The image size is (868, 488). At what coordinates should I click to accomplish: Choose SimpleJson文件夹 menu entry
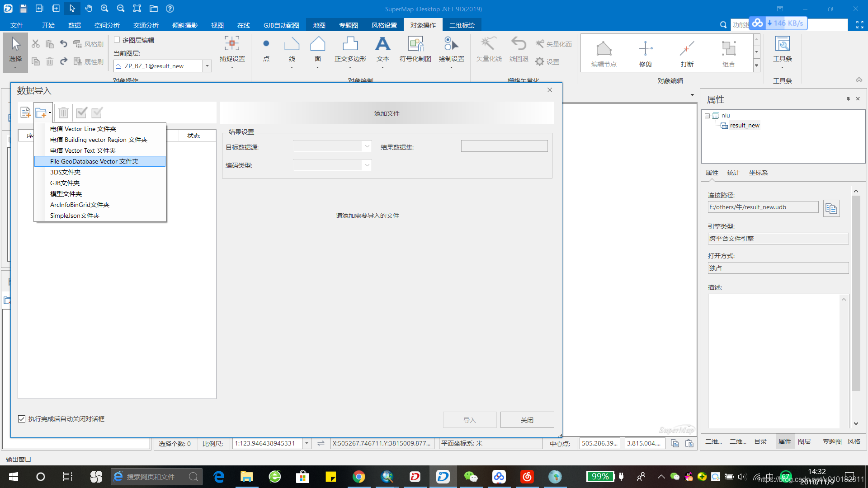pyautogui.click(x=100, y=216)
